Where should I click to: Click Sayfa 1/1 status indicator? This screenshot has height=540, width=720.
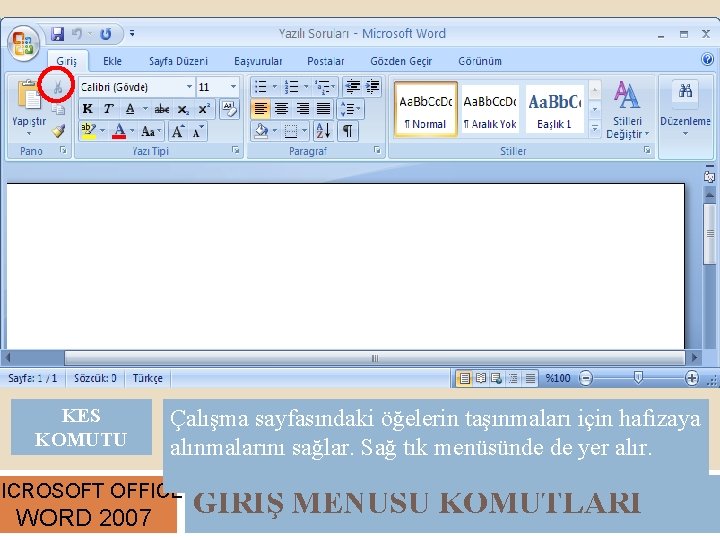click(x=33, y=378)
